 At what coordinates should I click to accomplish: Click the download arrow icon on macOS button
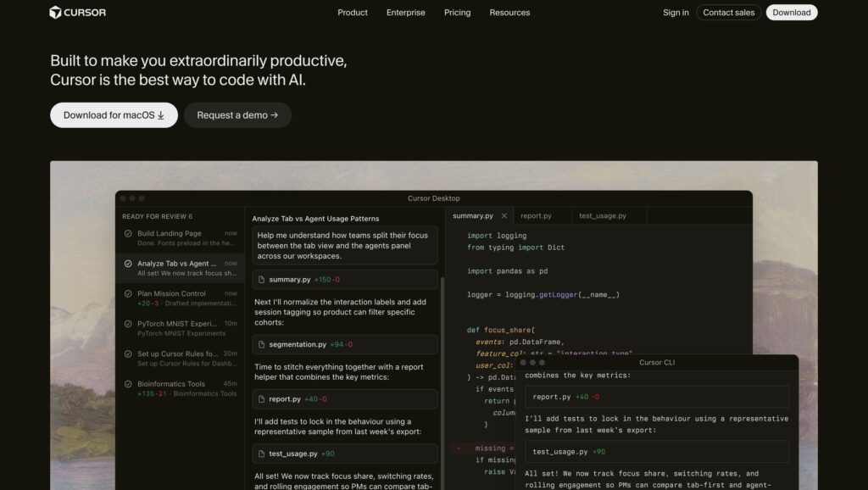coord(160,115)
